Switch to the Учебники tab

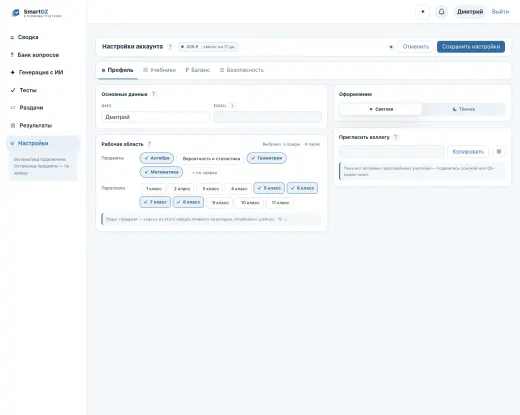pyautogui.click(x=159, y=70)
